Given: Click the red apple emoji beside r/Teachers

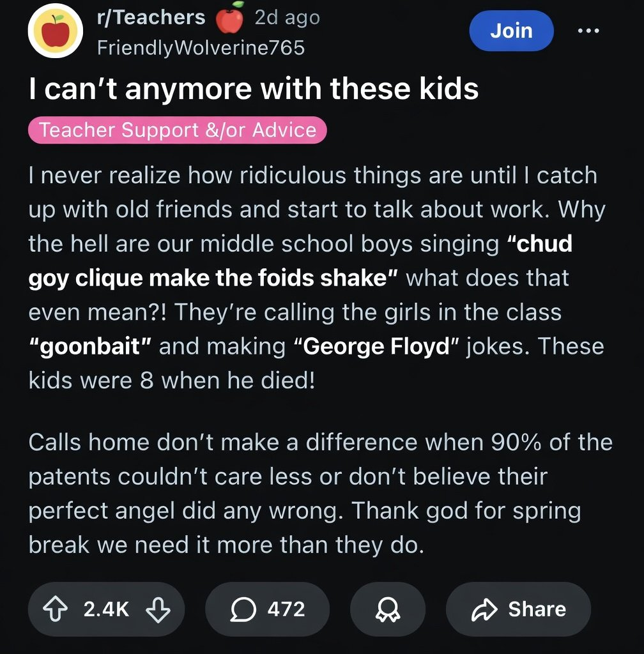Looking at the screenshot, I should 230,19.
